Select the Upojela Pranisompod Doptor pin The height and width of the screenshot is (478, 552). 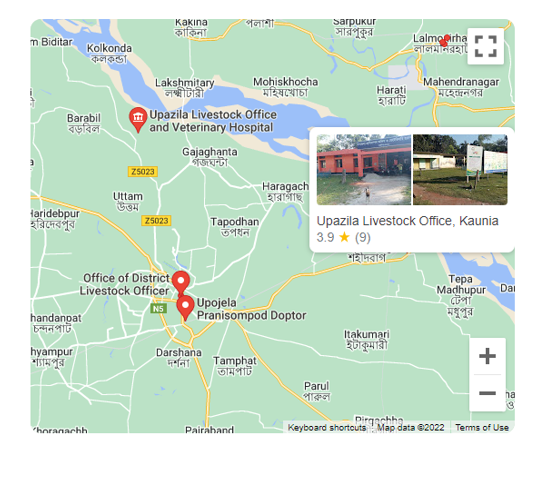[x=185, y=308]
